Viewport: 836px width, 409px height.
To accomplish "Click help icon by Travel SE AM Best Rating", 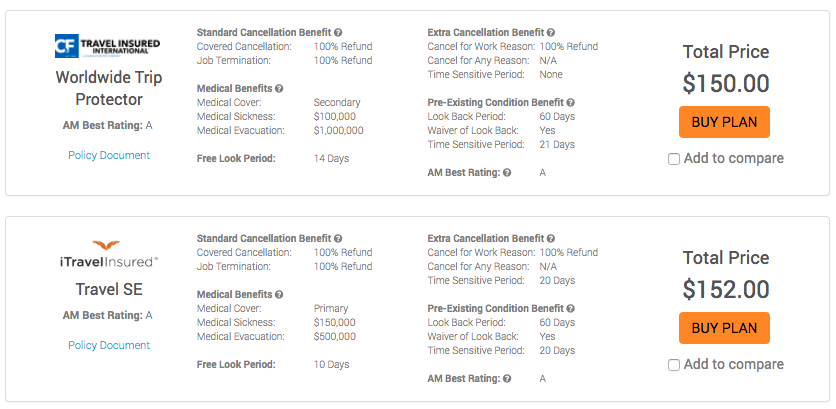I will (507, 379).
